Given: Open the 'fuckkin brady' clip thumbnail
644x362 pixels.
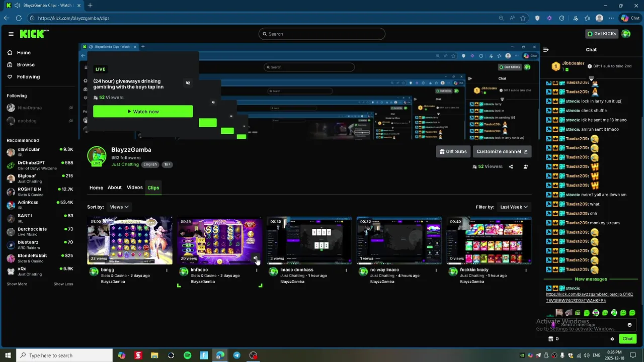Looking at the screenshot, I should 489,240.
